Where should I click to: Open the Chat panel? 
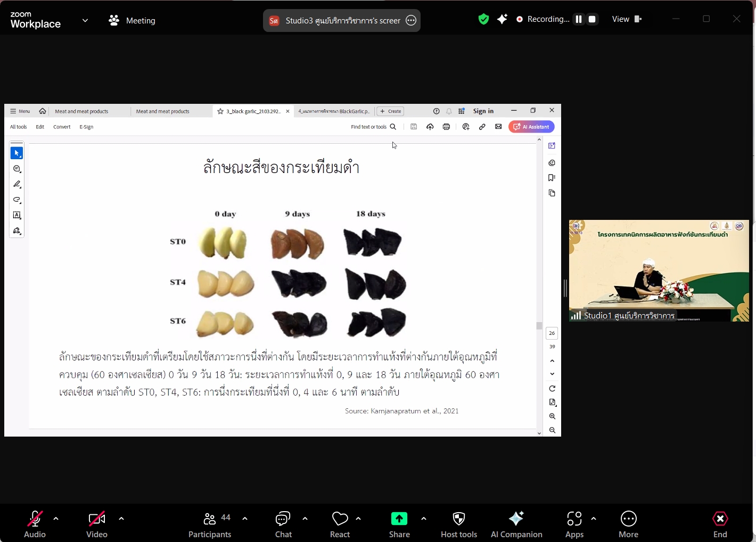pos(283,524)
